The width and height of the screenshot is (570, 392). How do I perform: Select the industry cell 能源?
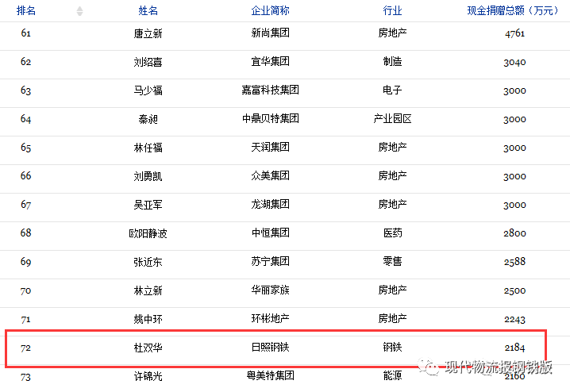tap(392, 375)
